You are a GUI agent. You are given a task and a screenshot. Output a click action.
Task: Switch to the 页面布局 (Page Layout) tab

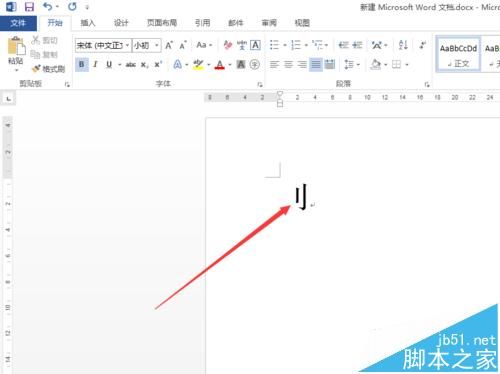coord(162,23)
